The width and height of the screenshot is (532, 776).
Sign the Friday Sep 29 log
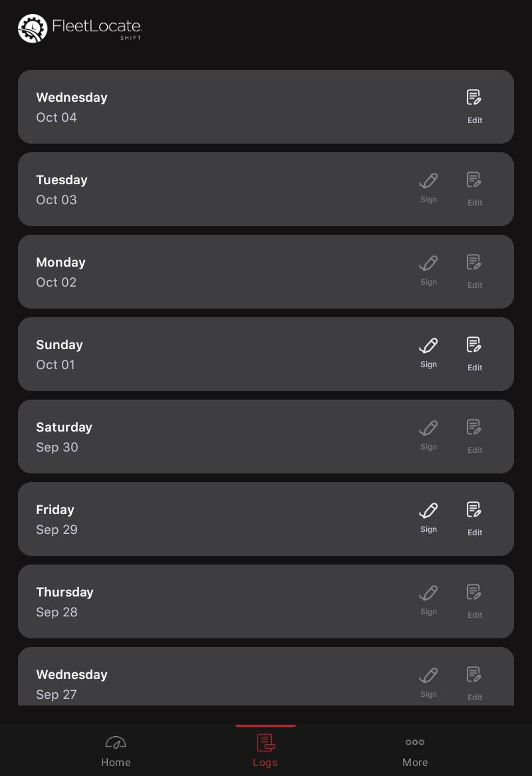(x=428, y=518)
